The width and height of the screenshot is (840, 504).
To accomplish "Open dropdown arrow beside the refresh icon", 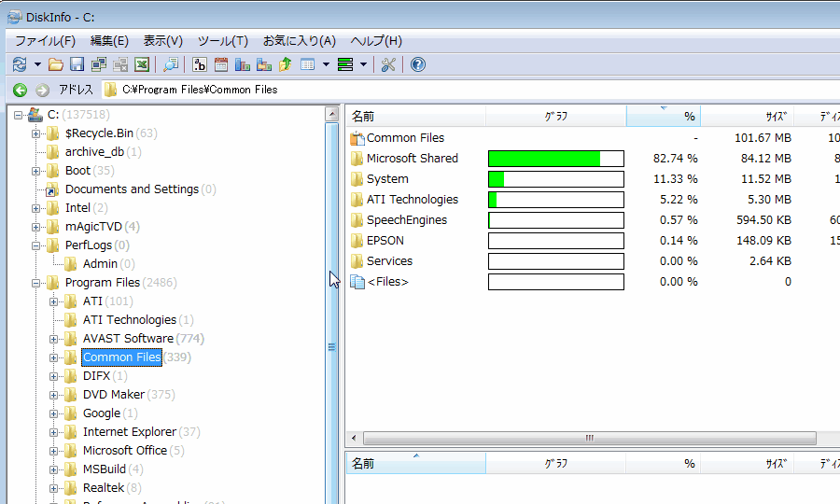I will [37, 64].
